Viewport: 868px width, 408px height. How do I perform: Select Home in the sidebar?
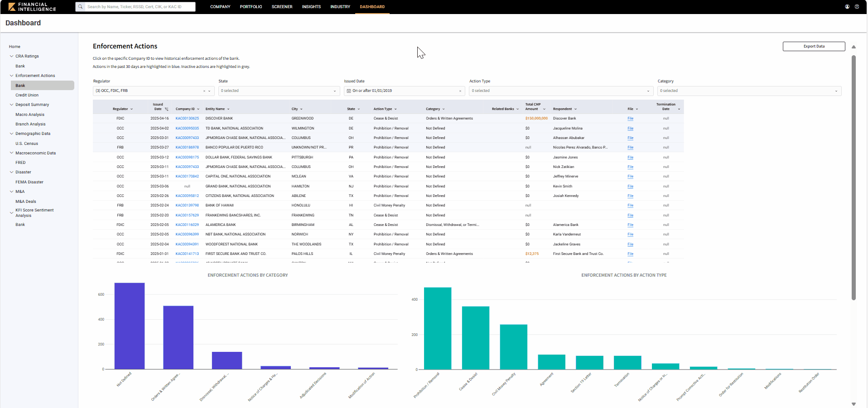[14, 47]
